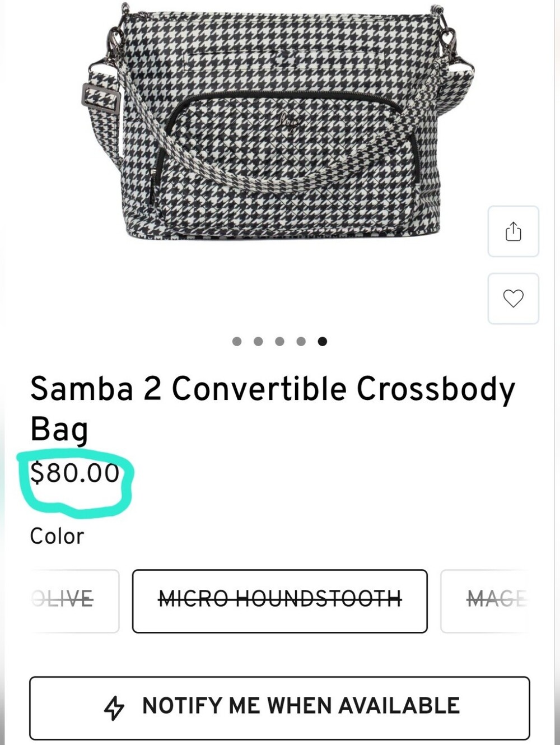Viewport: 560px width, 745px height.
Task: Choose the Micro Houndstooth color option
Action: (280, 601)
